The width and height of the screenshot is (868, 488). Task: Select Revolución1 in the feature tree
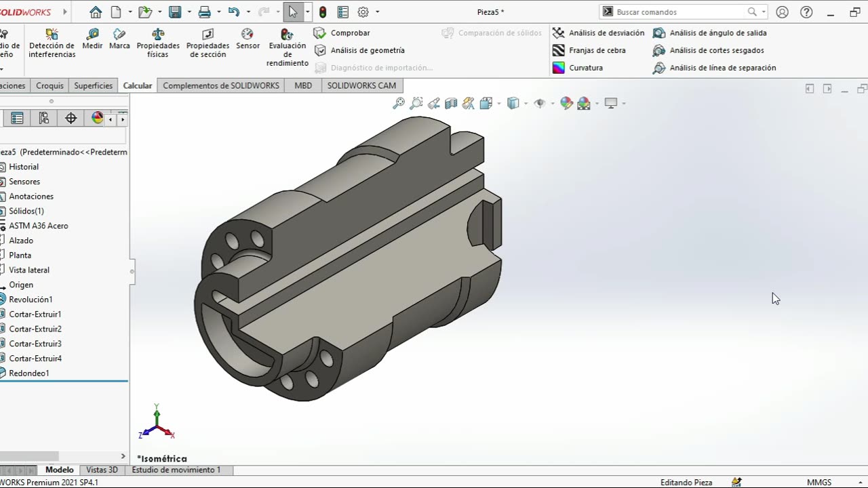pos(31,300)
